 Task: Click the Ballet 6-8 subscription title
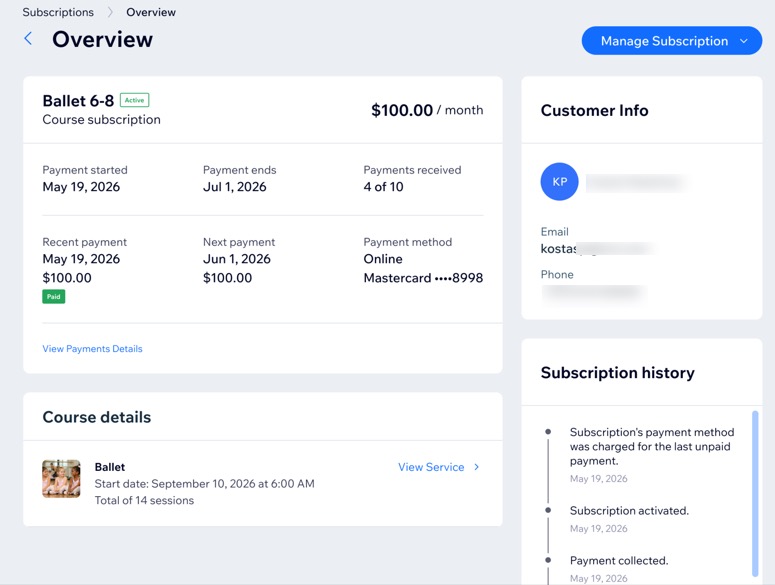coord(78,101)
